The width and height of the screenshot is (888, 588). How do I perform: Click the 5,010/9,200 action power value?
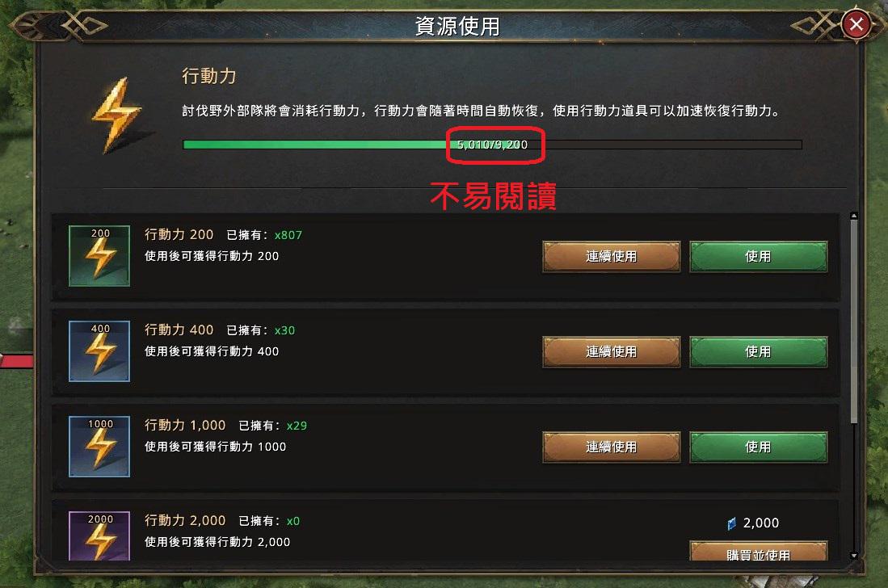click(x=492, y=145)
